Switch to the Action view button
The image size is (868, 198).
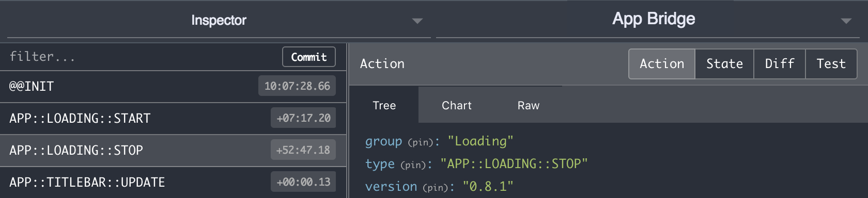point(662,64)
